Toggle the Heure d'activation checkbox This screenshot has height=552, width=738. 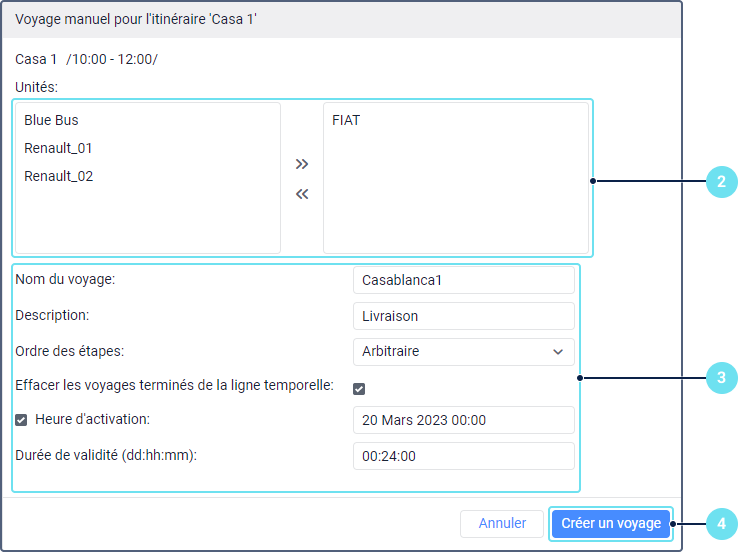(21, 420)
